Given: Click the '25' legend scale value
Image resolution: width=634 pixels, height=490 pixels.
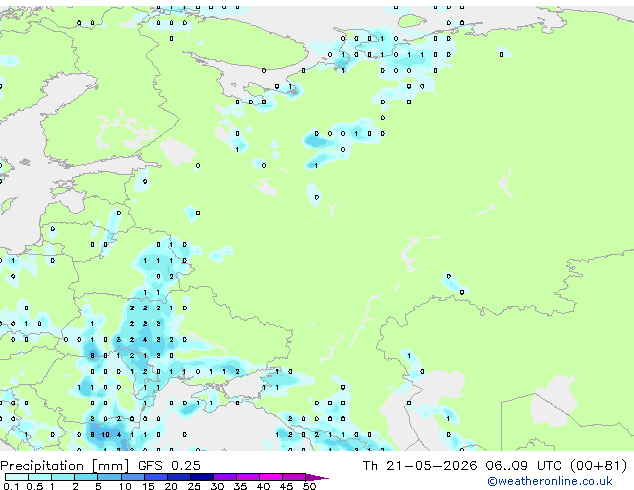Looking at the screenshot, I should point(194,486).
